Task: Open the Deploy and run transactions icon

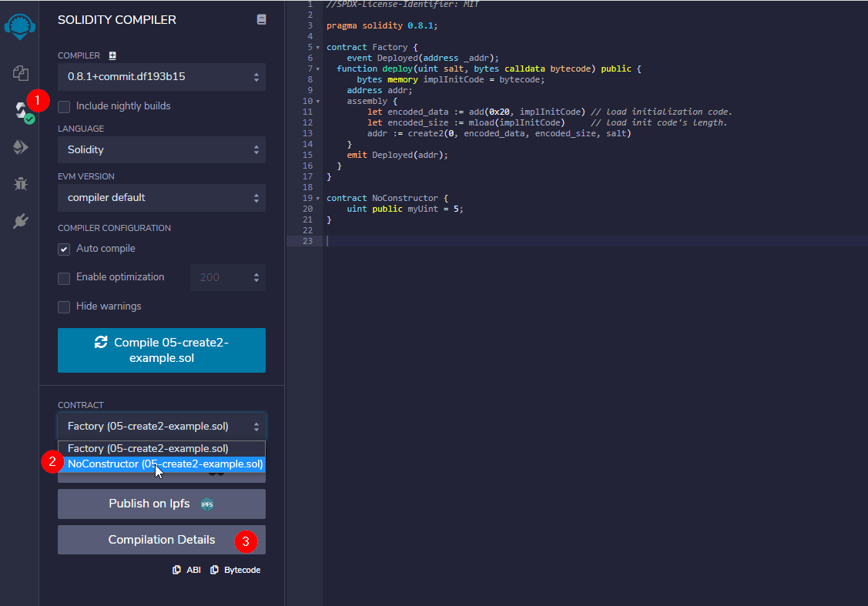Action: (21, 147)
